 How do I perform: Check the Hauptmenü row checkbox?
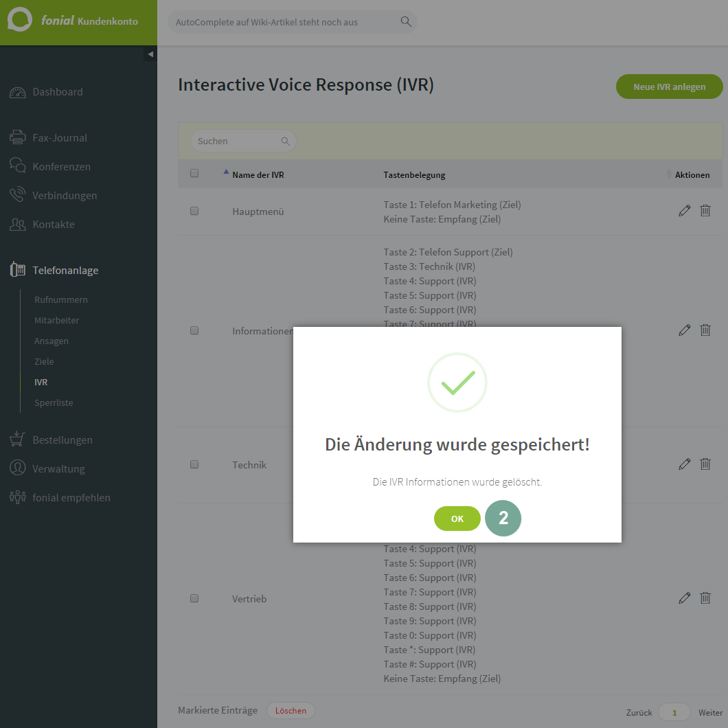pos(194,211)
